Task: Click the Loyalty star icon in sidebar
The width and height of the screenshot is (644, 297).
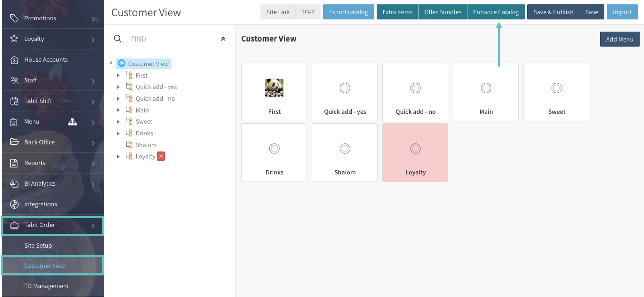Action: 14,39
